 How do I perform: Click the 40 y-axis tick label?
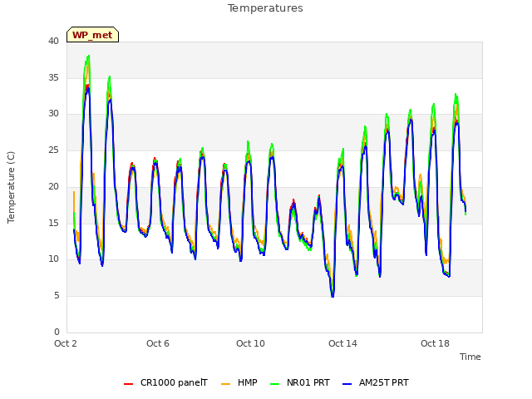53,41
